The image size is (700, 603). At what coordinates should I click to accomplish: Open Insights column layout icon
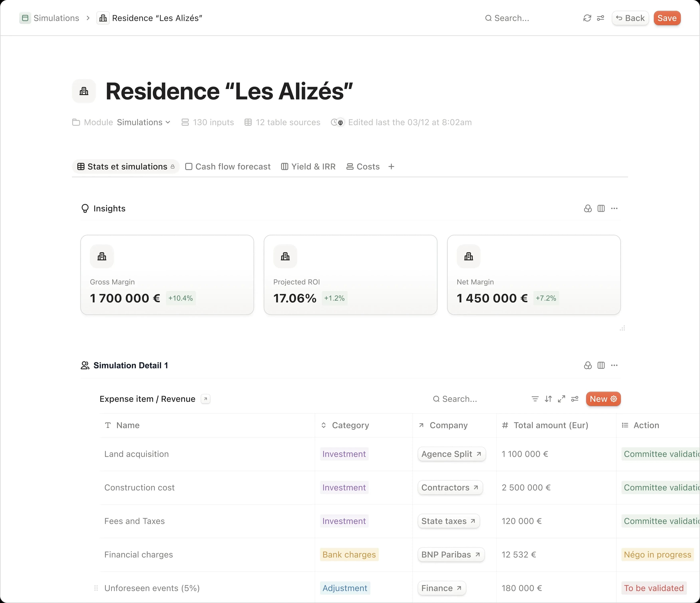(601, 208)
